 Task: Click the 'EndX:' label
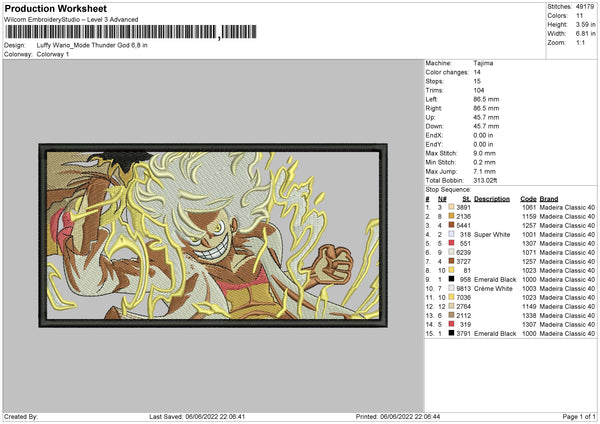[434, 135]
